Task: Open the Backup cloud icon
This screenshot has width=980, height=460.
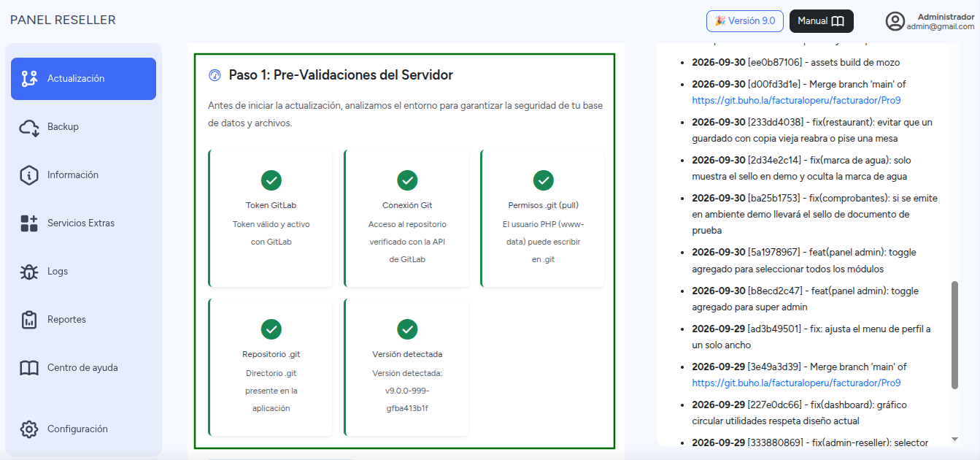Action: 29,127
